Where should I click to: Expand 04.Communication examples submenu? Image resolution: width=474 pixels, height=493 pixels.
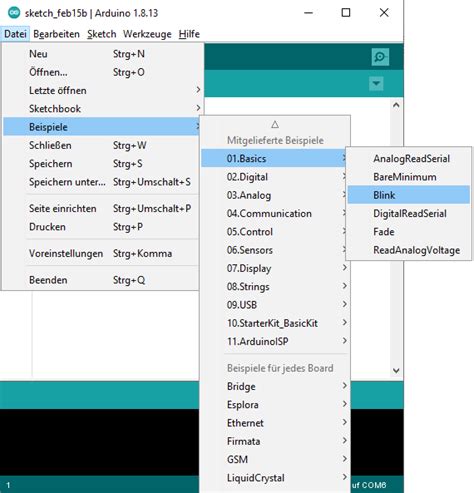pyautogui.click(x=275, y=213)
